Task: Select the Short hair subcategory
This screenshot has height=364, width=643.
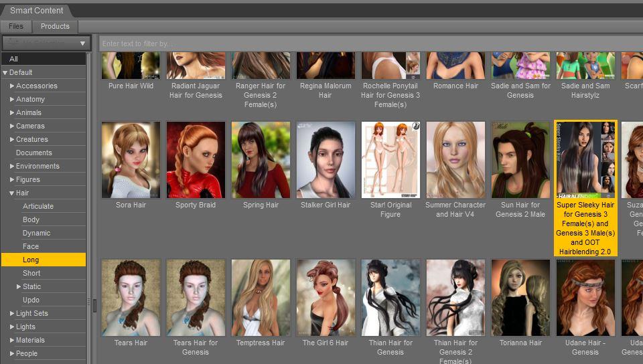Action: point(31,273)
